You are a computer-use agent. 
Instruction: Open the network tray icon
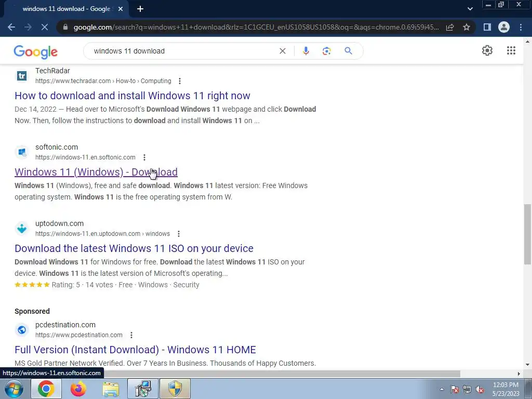467,390
